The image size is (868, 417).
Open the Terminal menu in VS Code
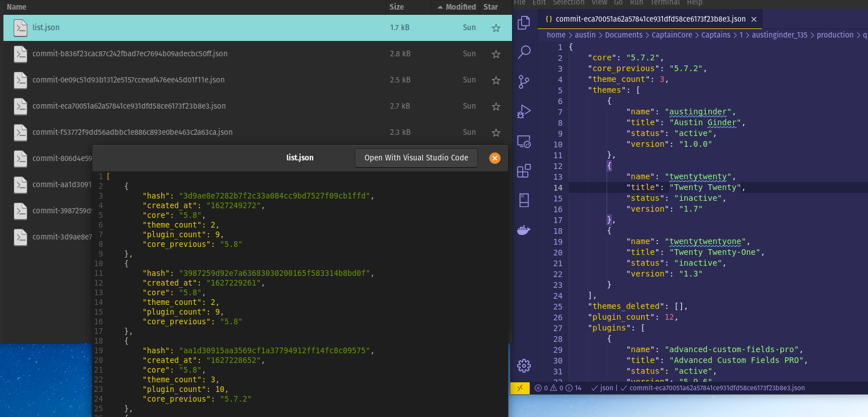point(665,2)
